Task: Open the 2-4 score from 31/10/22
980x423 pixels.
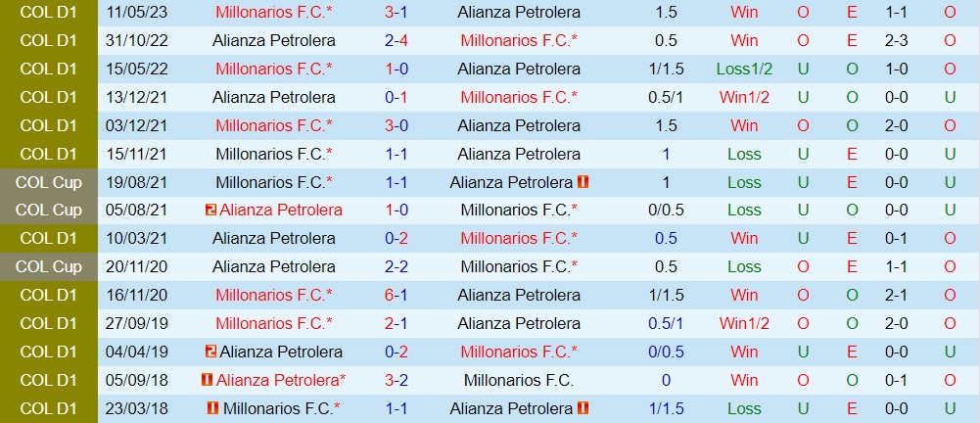Action: point(397,40)
